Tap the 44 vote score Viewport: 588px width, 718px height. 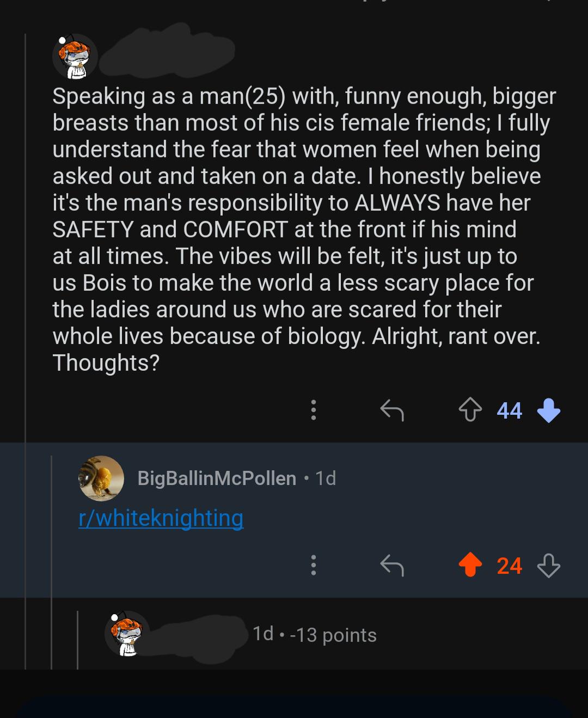(509, 410)
